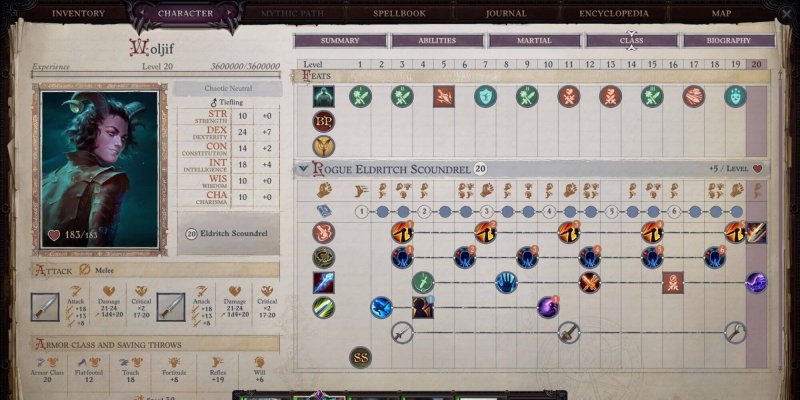The width and height of the screenshot is (800, 400).
Task: Click the level 5 orange square feat icon
Action: coord(444,96)
